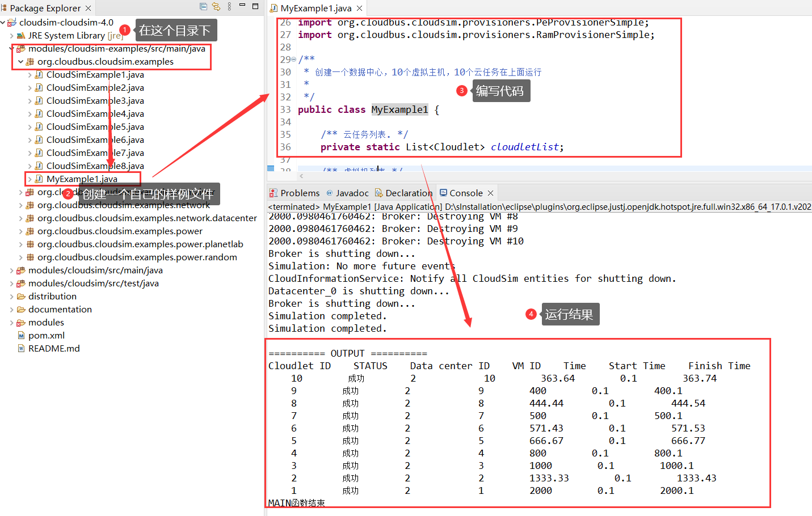Click the modules/cloudsim-examples source folder icon
Viewport: 812px width, 516px height.
pyautogui.click(x=21, y=49)
